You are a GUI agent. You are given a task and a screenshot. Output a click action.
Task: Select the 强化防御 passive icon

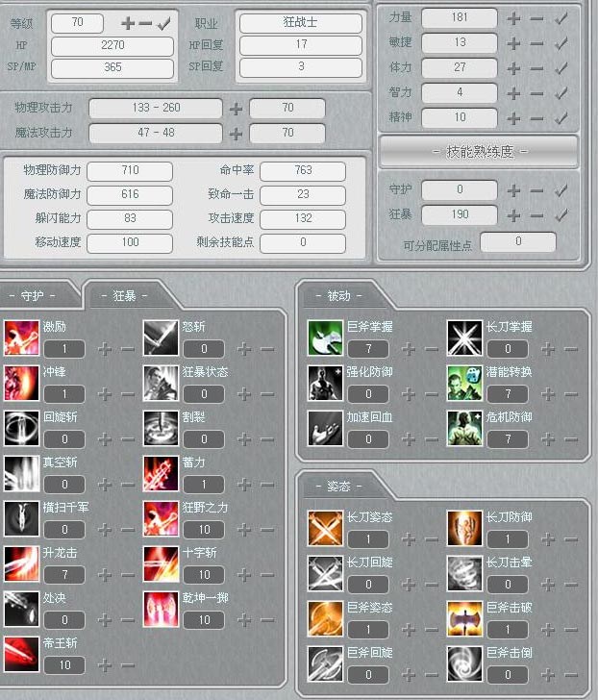pyautogui.click(x=325, y=383)
